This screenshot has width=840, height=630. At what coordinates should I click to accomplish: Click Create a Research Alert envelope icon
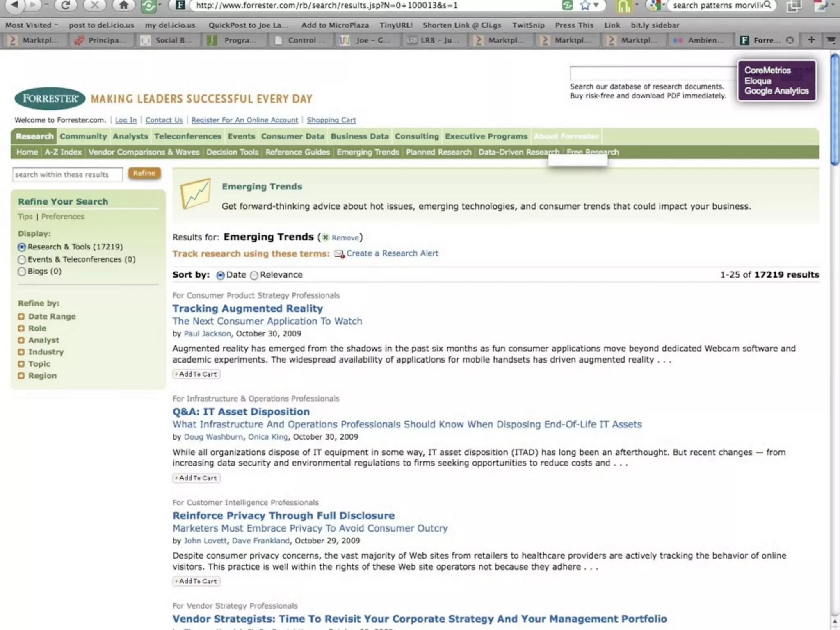pos(339,254)
